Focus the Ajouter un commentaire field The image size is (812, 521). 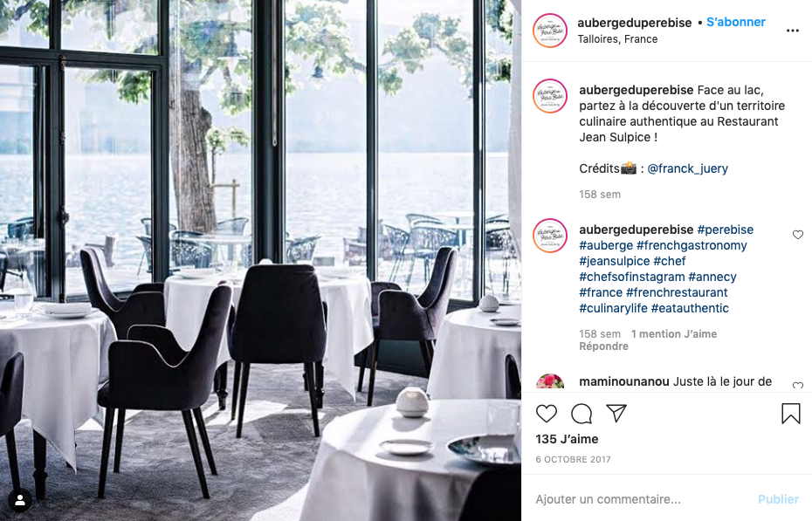(642, 499)
